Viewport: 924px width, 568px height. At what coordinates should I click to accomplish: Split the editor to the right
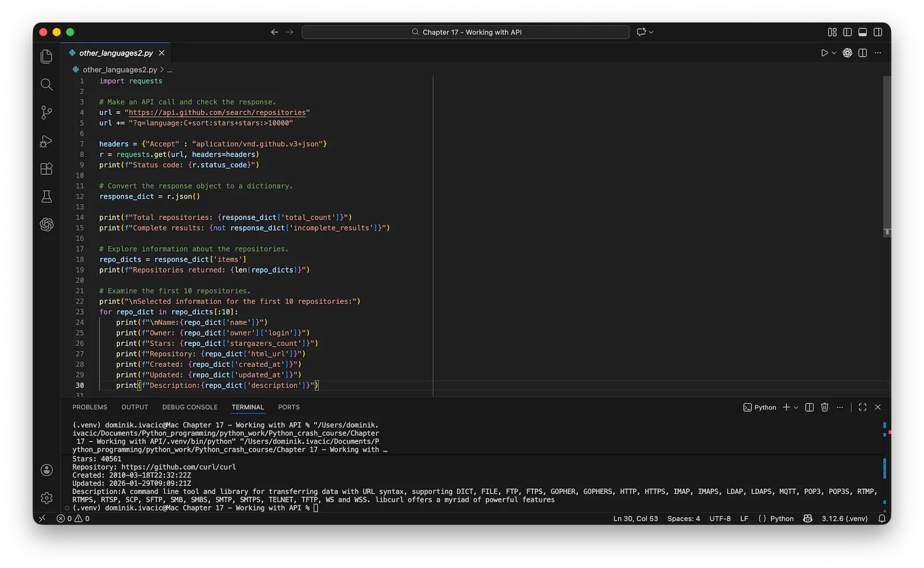coord(863,53)
